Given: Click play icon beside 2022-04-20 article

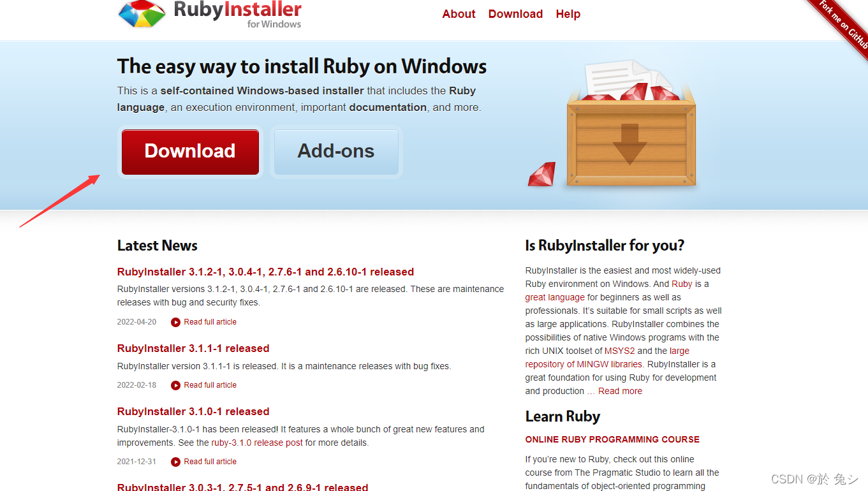Looking at the screenshot, I should pyautogui.click(x=175, y=322).
